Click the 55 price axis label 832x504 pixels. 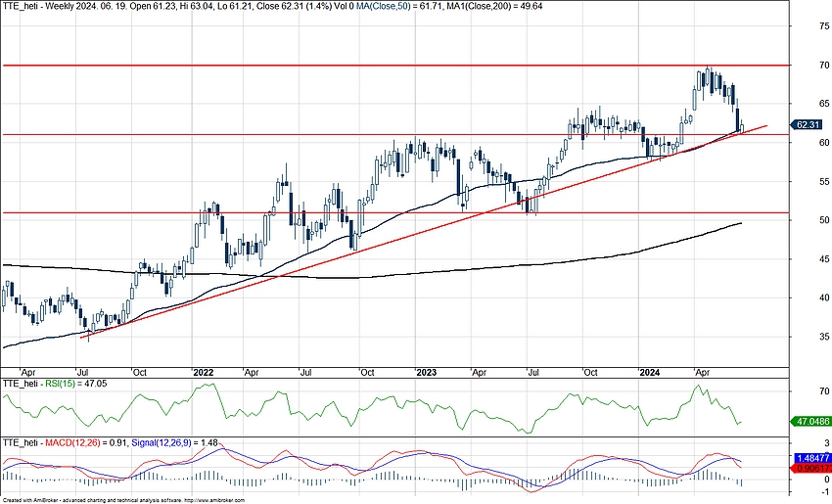(824, 181)
